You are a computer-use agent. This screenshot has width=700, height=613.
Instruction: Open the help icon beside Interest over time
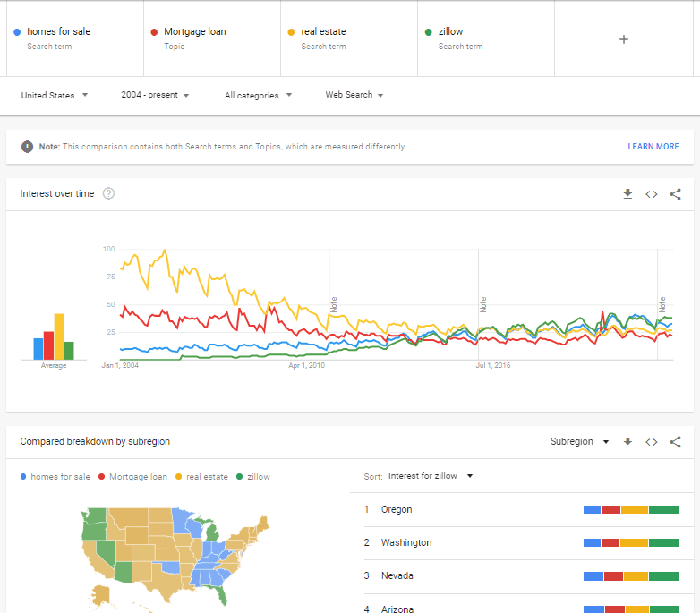[108, 193]
